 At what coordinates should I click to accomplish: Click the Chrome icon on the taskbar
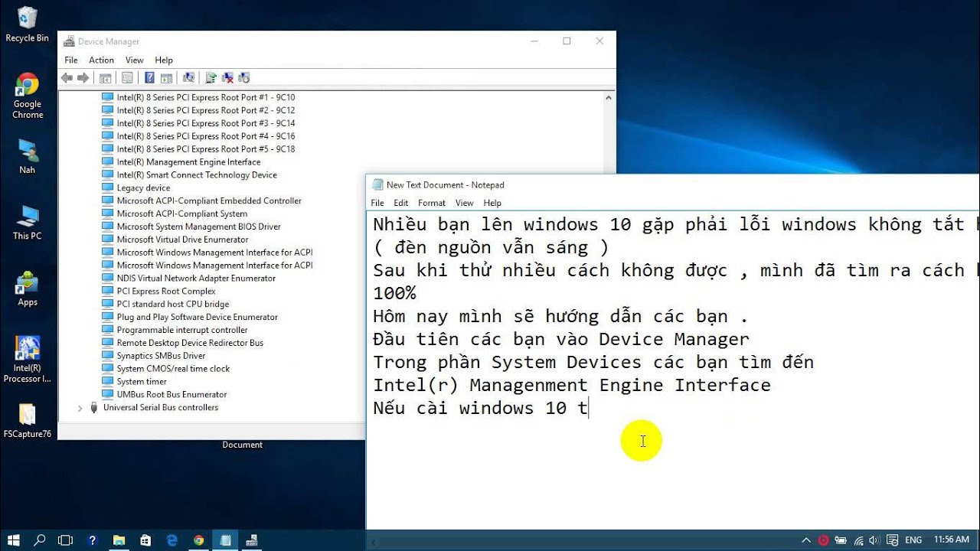199,540
